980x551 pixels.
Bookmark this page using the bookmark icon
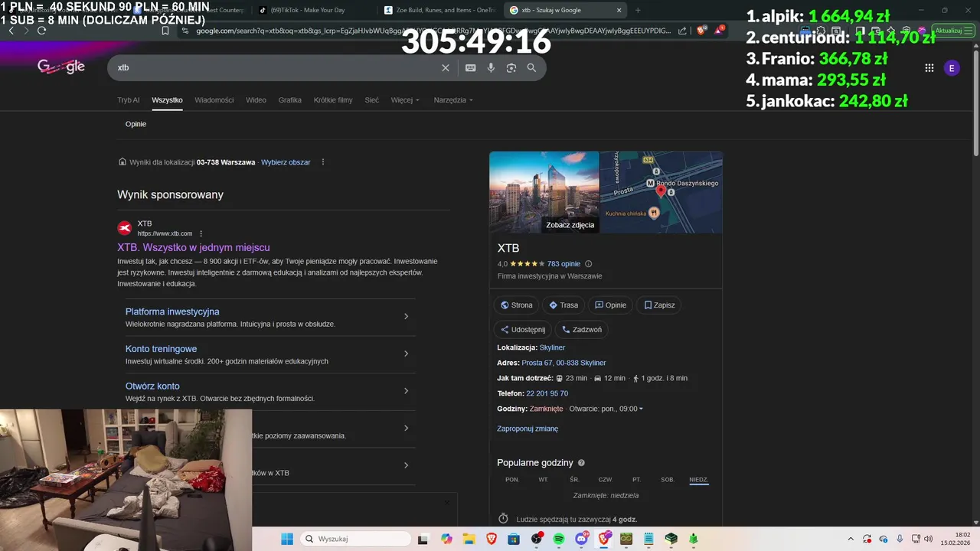(165, 31)
